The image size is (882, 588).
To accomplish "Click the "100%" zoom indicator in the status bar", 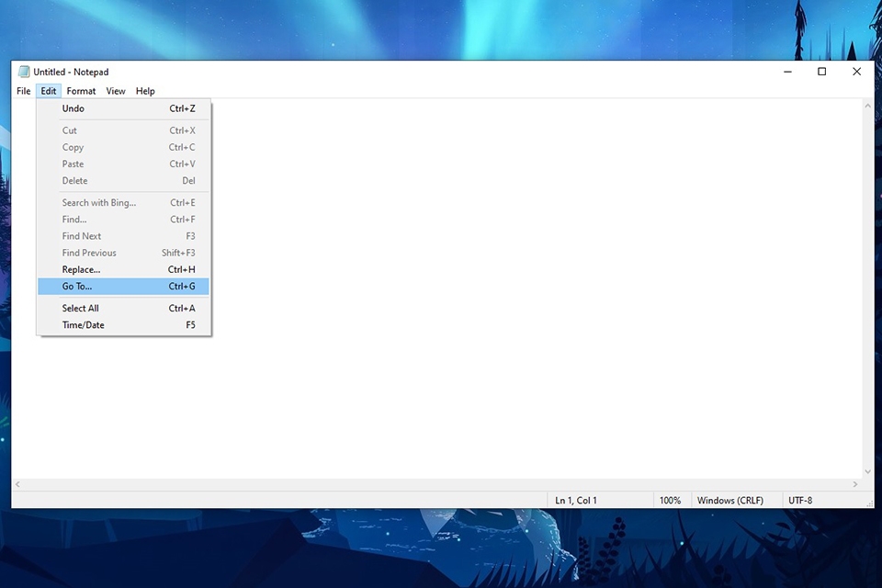I will point(672,500).
